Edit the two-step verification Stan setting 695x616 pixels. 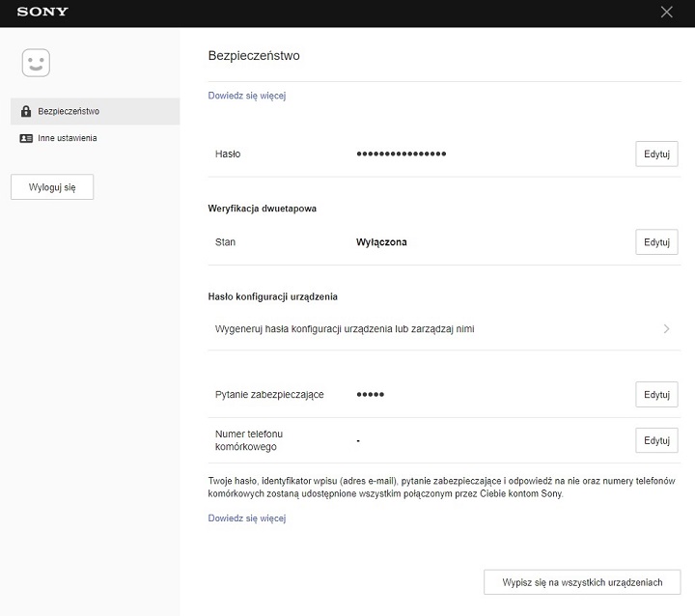tap(656, 242)
